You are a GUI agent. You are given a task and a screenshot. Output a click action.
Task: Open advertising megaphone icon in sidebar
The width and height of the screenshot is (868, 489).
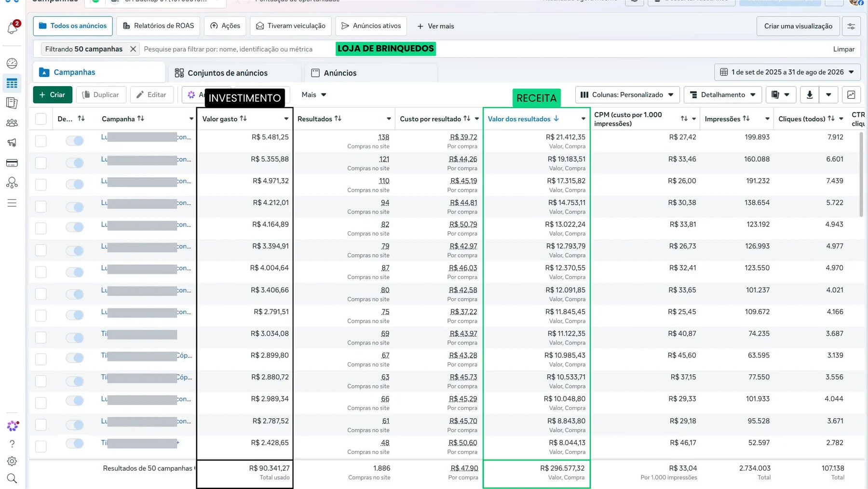point(12,143)
